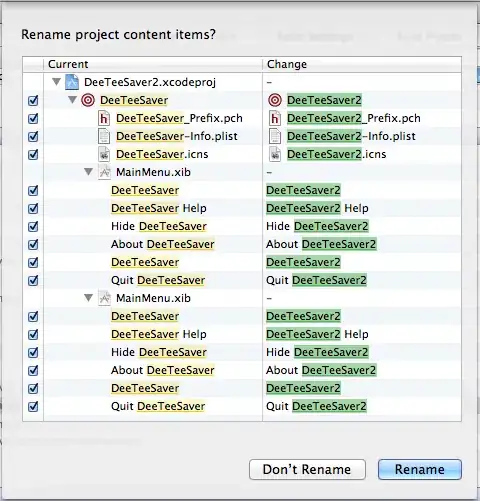
Task: Click the plist document icon next to DeeTeeSaver2-Info.plist
Action: coord(275,136)
